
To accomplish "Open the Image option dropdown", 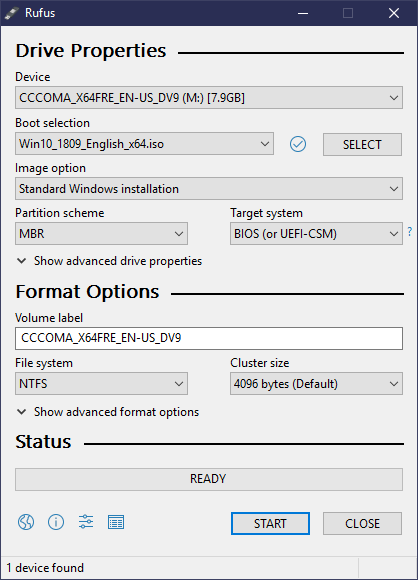I will [x=209, y=189].
